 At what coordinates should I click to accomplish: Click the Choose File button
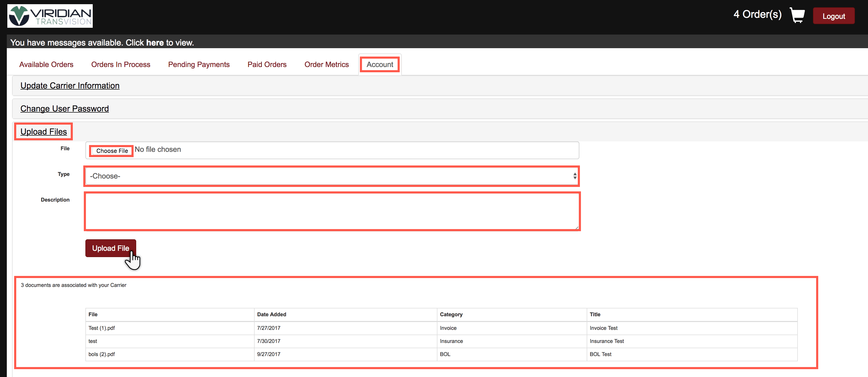[112, 151]
